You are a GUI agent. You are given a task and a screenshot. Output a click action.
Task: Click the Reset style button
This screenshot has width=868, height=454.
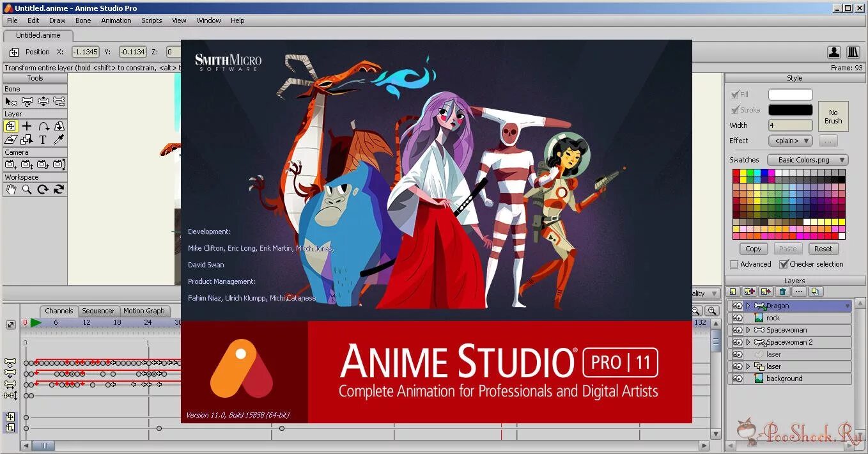(823, 249)
